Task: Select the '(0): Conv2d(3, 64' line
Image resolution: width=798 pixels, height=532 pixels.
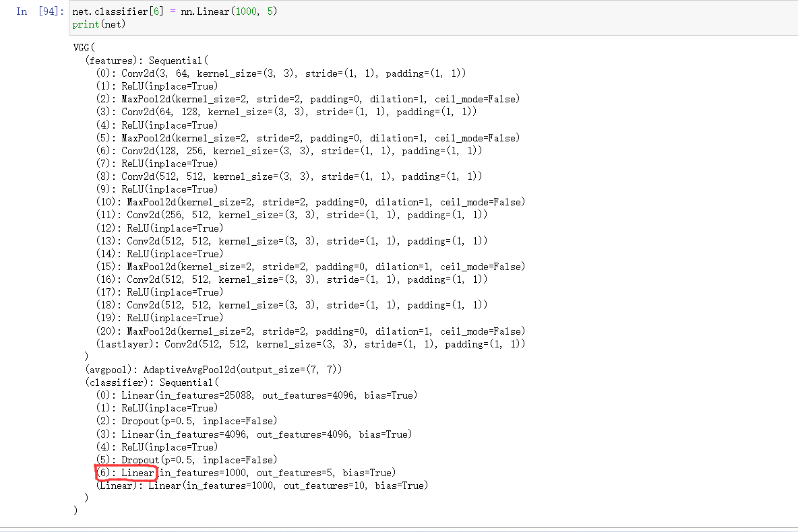Action: [x=281, y=73]
